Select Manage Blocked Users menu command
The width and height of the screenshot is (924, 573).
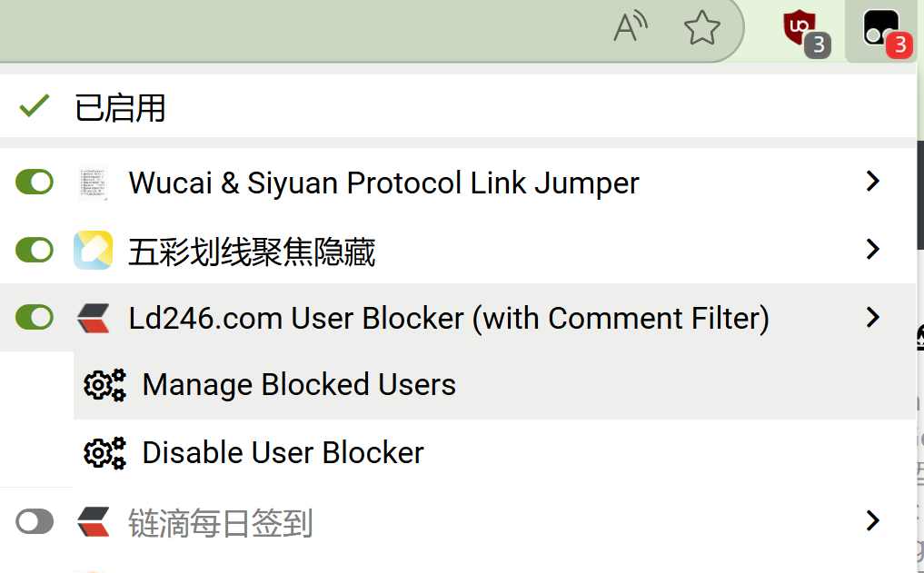299,385
